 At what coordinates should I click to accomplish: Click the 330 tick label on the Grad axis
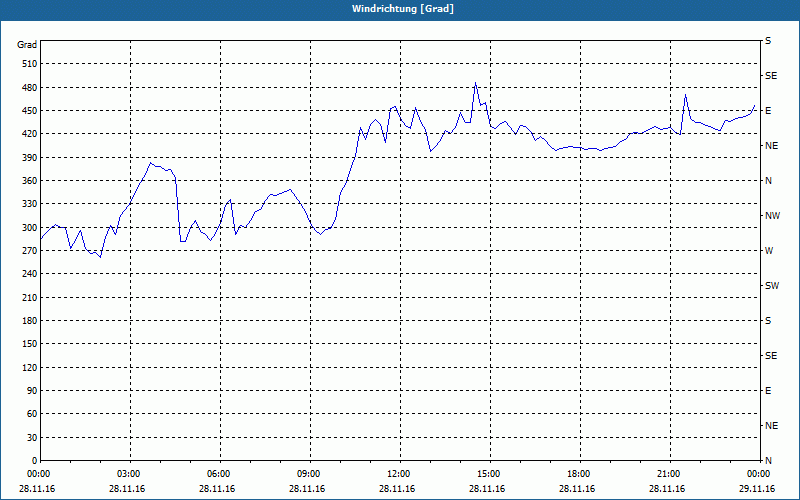point(30,204)
